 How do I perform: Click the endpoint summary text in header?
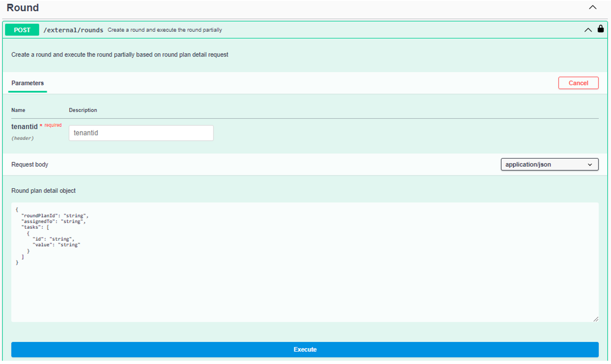165,30
